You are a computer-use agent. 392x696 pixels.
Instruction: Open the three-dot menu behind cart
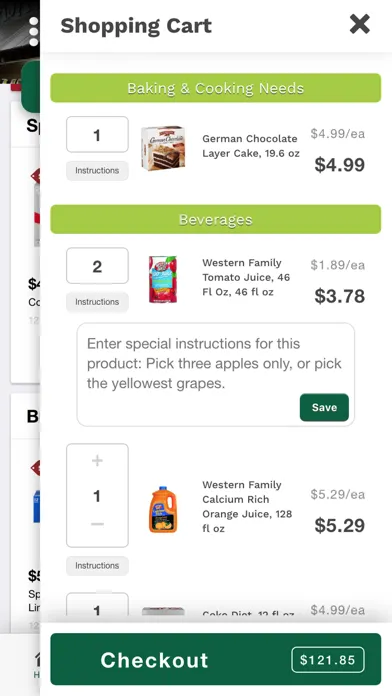(34, 32)
